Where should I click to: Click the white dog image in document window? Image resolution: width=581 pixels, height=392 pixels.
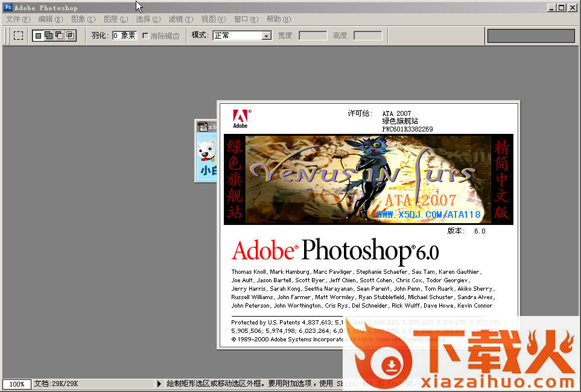pyautogui.click(x=206, y=151)
